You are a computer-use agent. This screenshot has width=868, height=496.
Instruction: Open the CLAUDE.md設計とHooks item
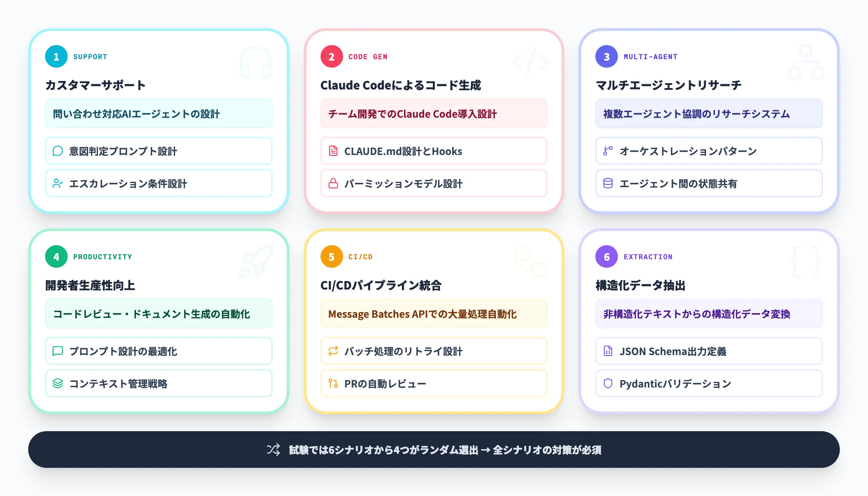pyautogui.click(x=434, y=151)
